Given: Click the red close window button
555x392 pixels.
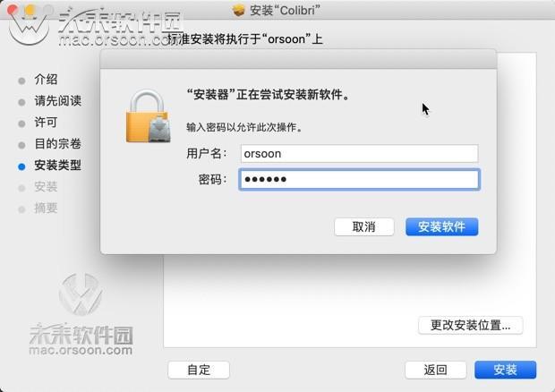Looking at the screenshot, I should coord(13,10).
